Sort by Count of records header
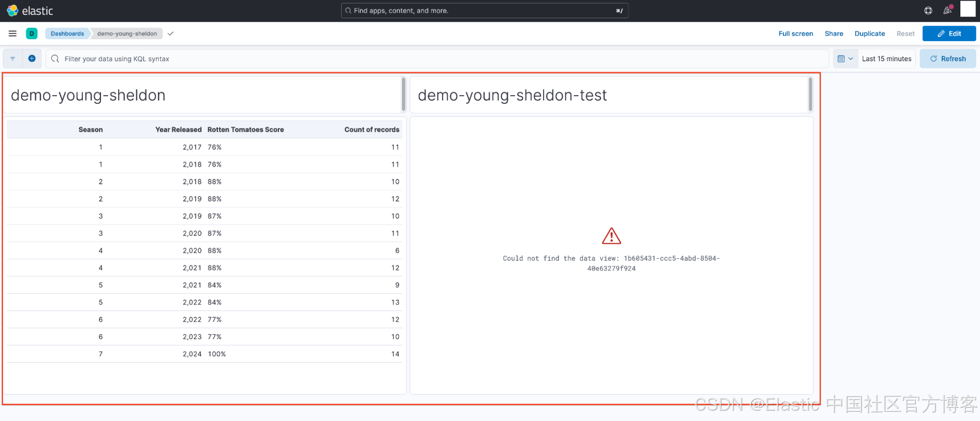This screenshot has height=421, width=980. pos(372,129)
